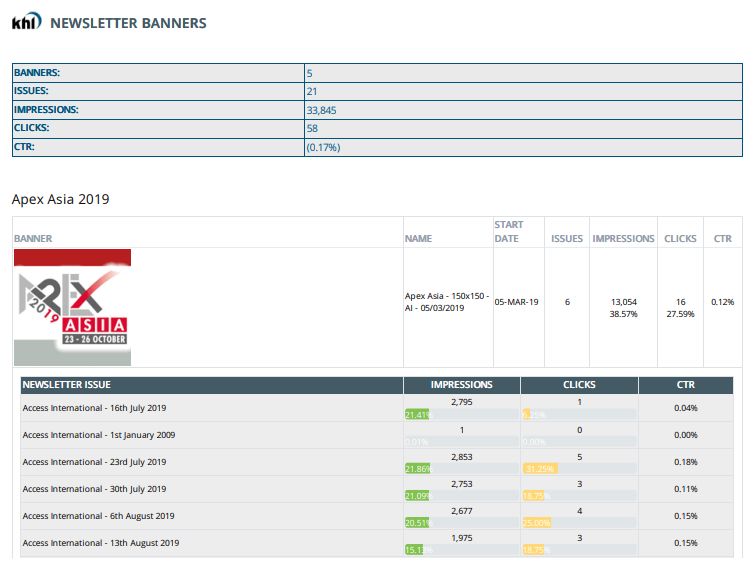
Task: Click the start date 05-MAR-19
Action: coord(516,302)
